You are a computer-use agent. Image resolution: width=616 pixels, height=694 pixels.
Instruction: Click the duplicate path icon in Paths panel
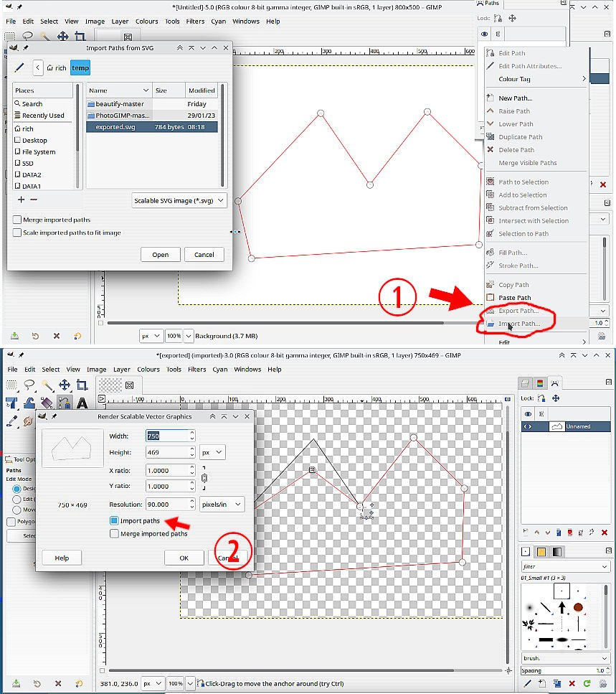(559, 533)
